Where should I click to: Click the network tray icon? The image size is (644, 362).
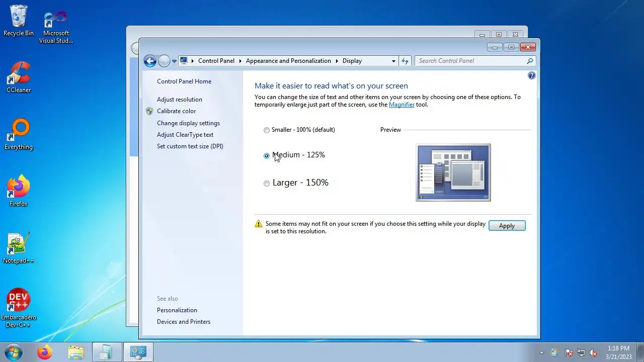pos(581,353)
